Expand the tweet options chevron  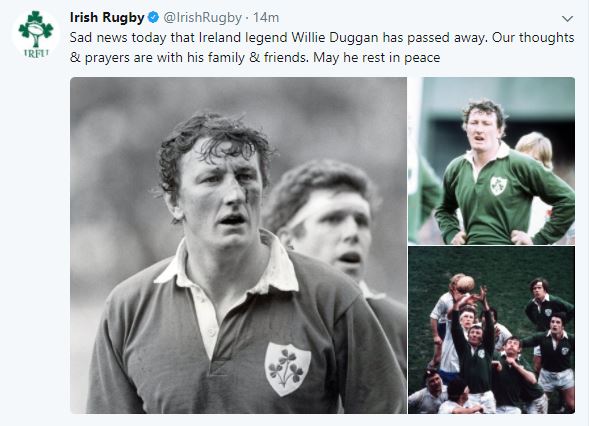click(x=567, y=18)
